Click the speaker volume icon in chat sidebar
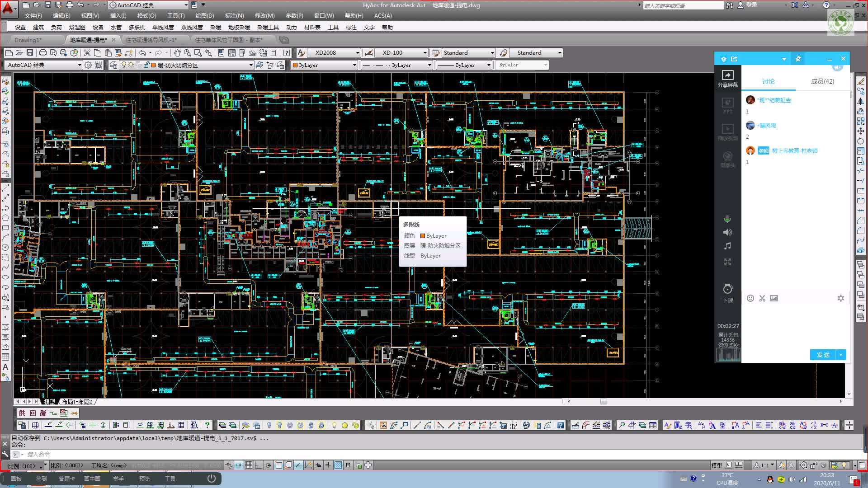This screenshot has height=488, width=868. tap(727, 232)
